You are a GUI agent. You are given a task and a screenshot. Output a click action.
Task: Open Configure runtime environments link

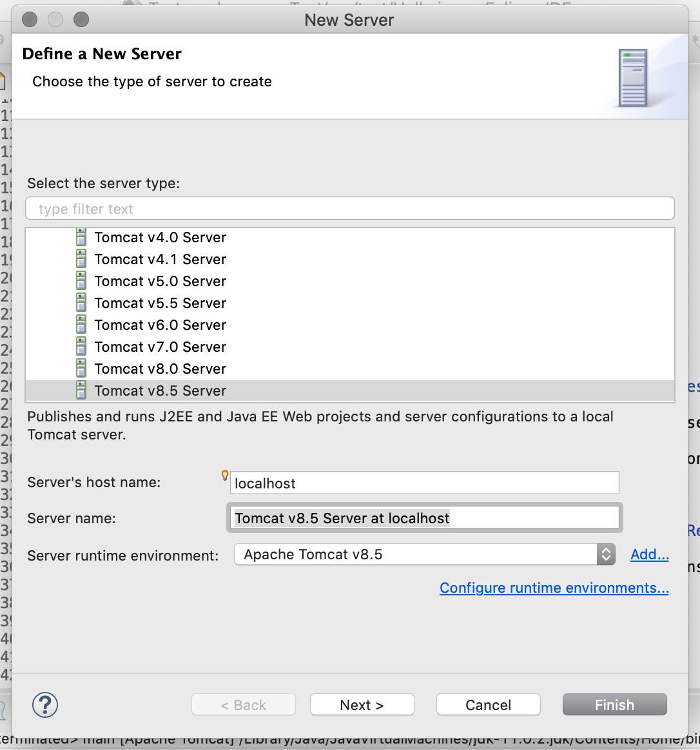(x=554, y=588)
